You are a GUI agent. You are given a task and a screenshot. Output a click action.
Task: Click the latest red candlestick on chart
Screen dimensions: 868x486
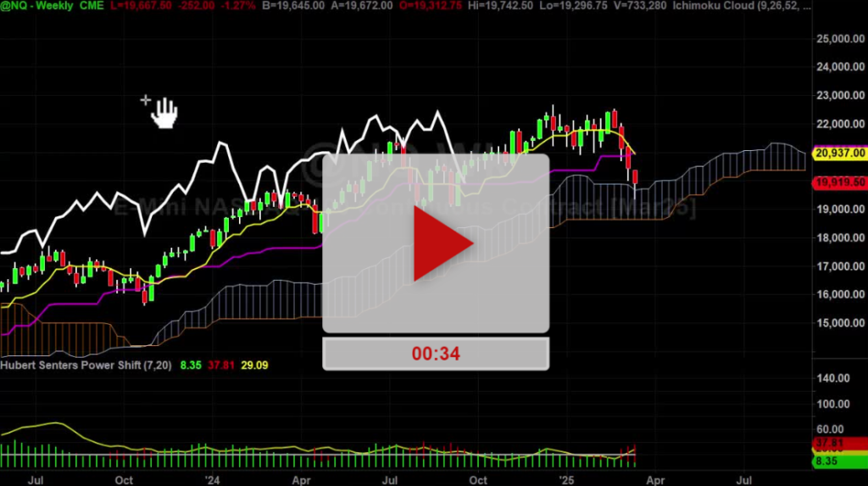click(x=637, y=176)
